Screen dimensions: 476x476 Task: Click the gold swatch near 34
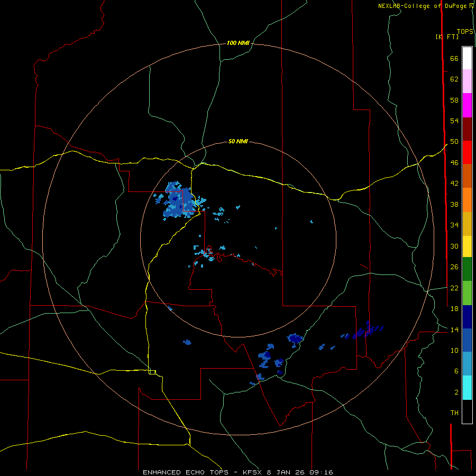[467, 224]
